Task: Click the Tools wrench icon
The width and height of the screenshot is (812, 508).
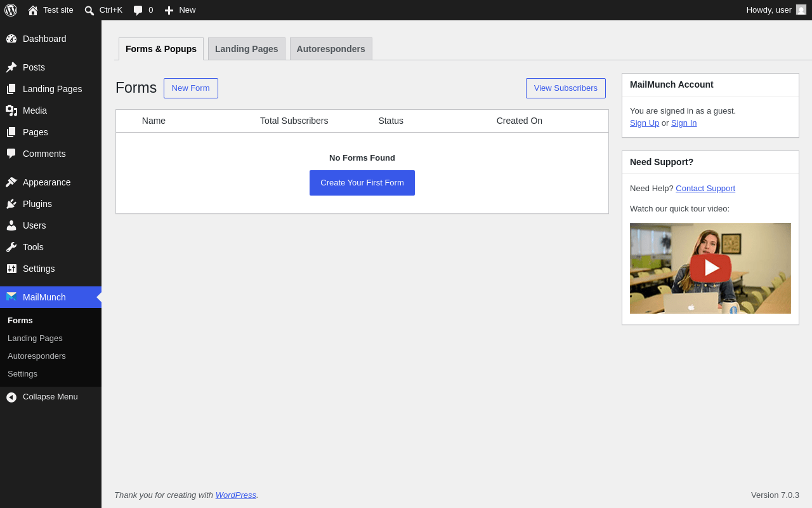Action: tap(11, 247)
